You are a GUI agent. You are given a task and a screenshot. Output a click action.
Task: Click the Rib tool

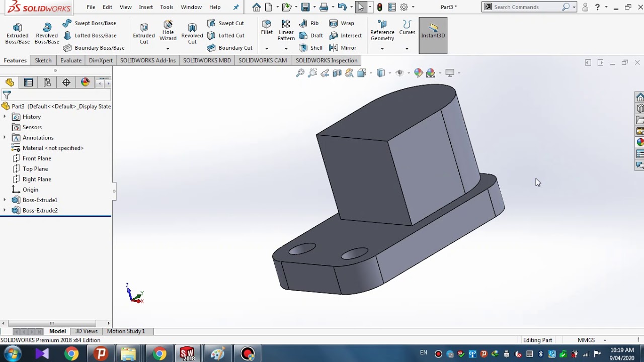309,23
